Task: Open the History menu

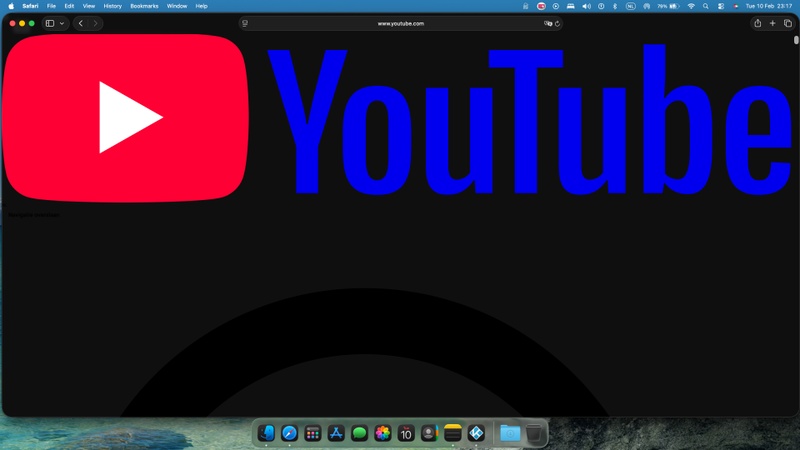Action: [112, 6]
